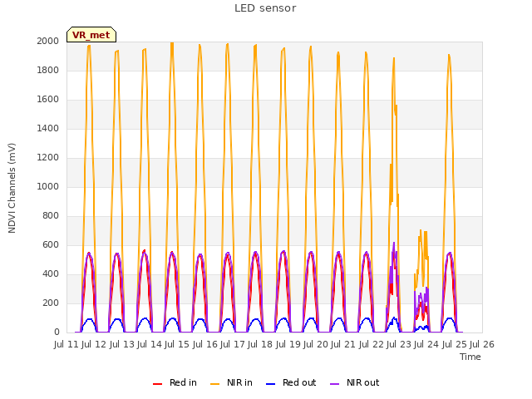The height and width of the screenshot is (399, 532).
Task: Click the NDVI Channels (mV) axis label
Action: (x=12, y=188)
